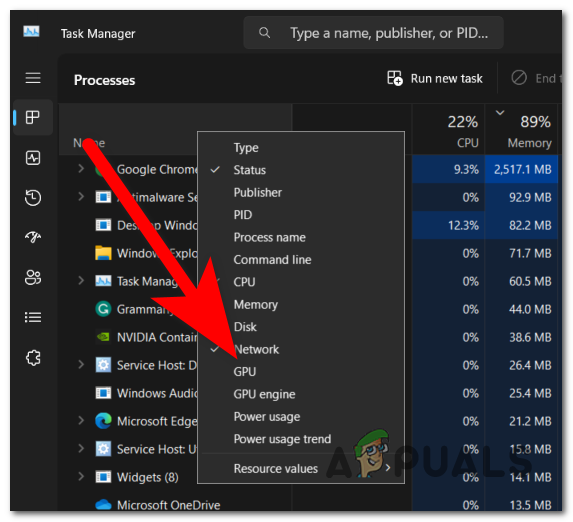The width and height of the screenshot is (573, 522).
Task: Click the Microsoft Edge process icon
Action: click(x=103, y=421)
